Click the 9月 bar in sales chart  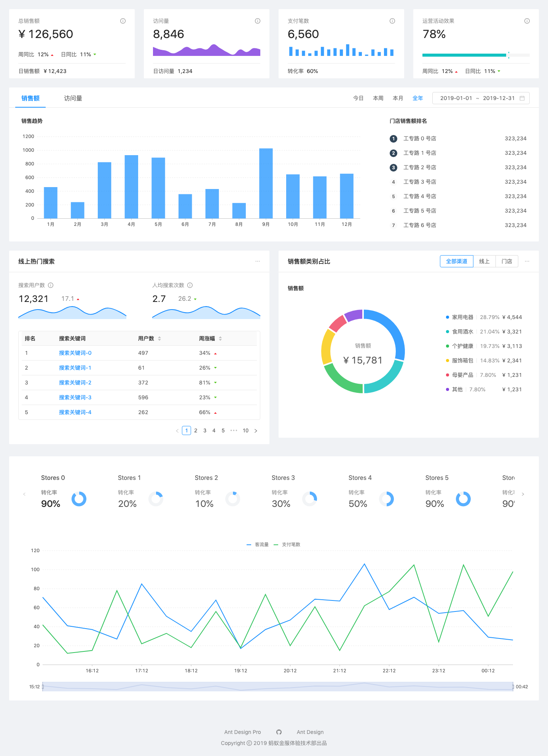(x=266, y=183)
